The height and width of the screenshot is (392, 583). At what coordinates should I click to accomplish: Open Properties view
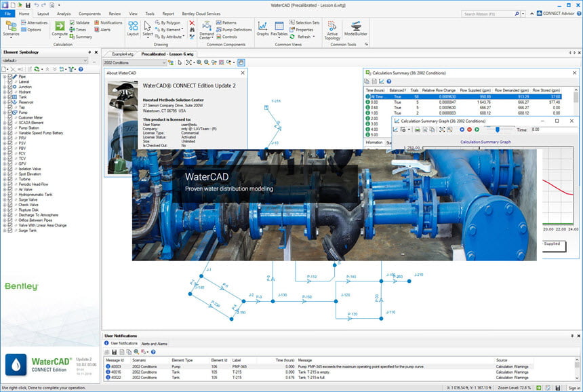[x=302, y=30]
